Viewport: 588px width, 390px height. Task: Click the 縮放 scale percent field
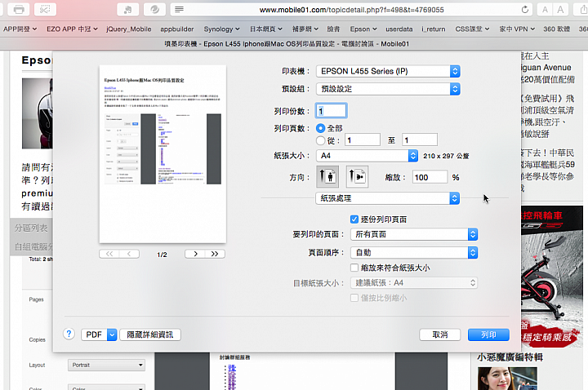(x=430, y=177)
